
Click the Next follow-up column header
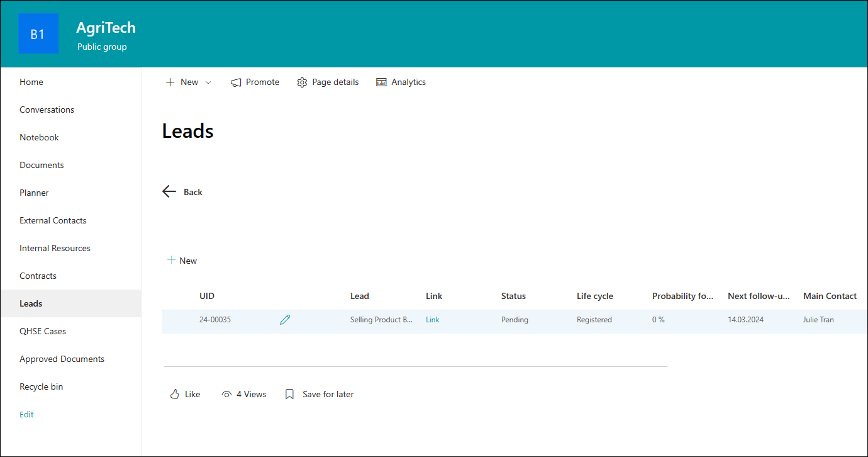click(x=759, y=296)
